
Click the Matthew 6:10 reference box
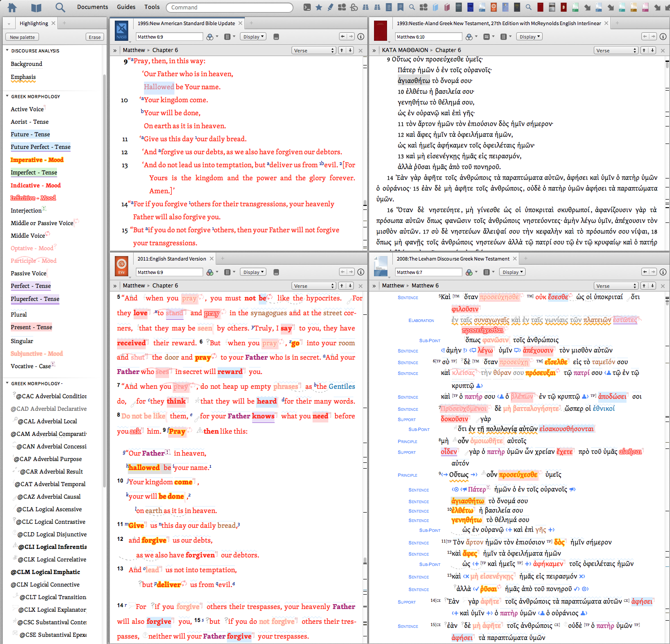tap(428, 37)
